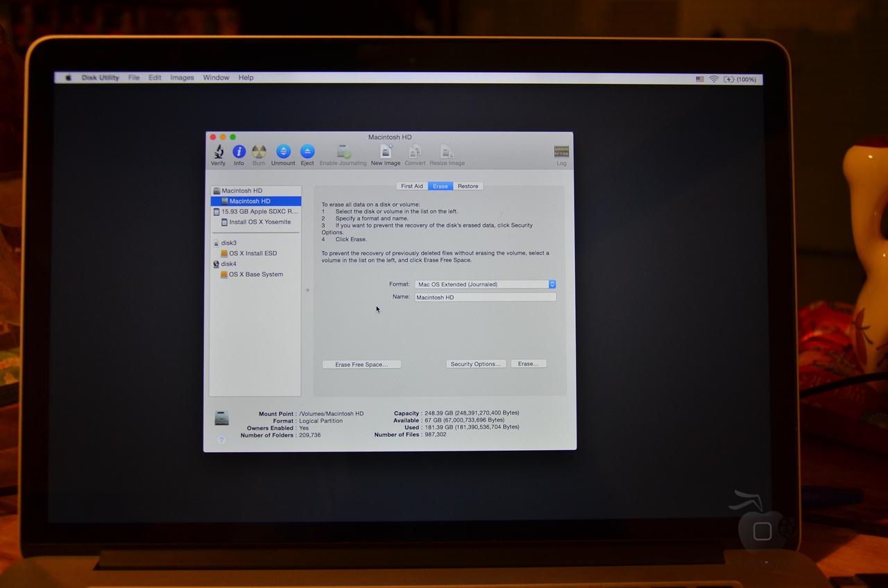Viewport: 888px width, 588px height.
Task: Open the Resize Image tool
Action: point(447,153)
